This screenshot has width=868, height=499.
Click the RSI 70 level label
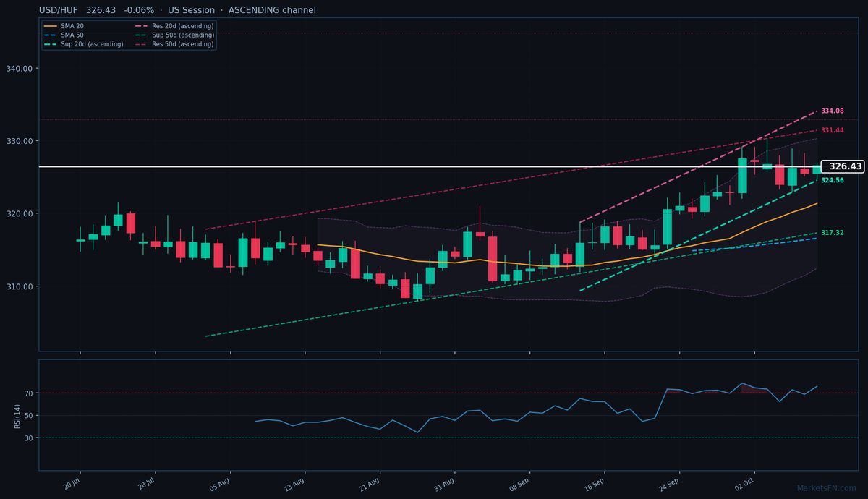pos(30,393)
